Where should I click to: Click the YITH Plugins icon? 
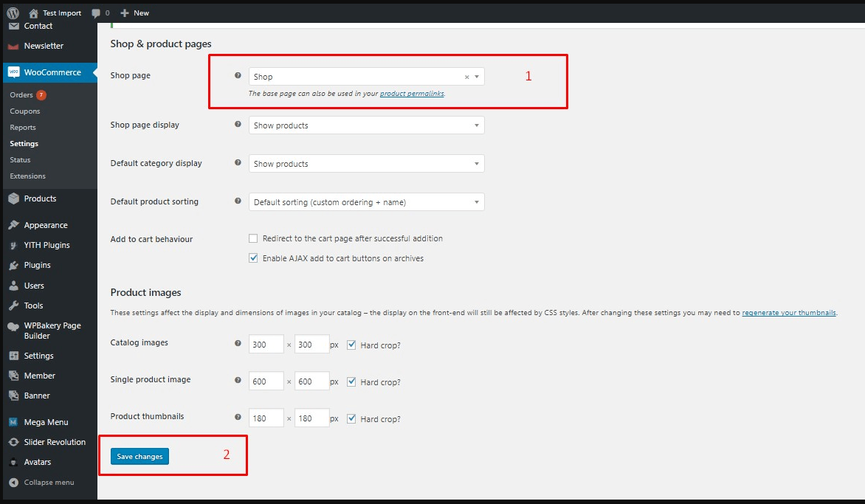pos(14,246)
